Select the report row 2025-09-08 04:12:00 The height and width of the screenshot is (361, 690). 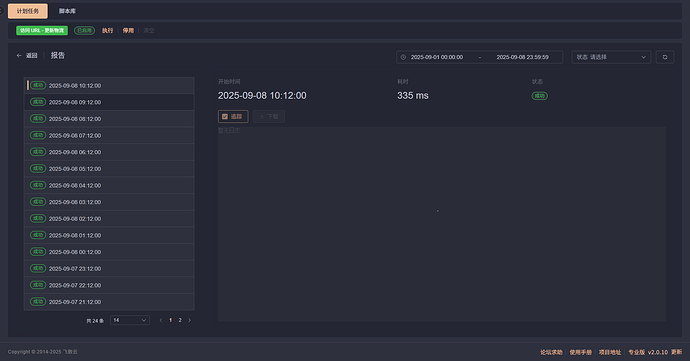click(x=109, y=185)
